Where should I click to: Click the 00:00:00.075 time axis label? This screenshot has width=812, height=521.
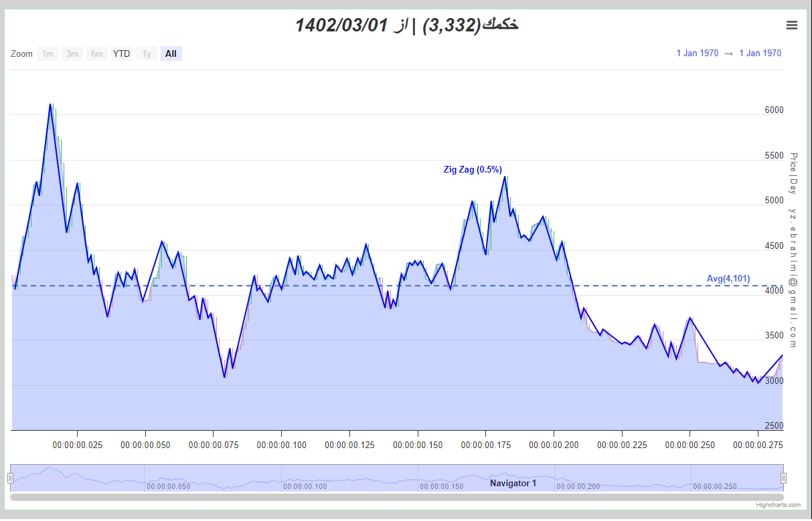pyautogui.click(x=214, y=444)
